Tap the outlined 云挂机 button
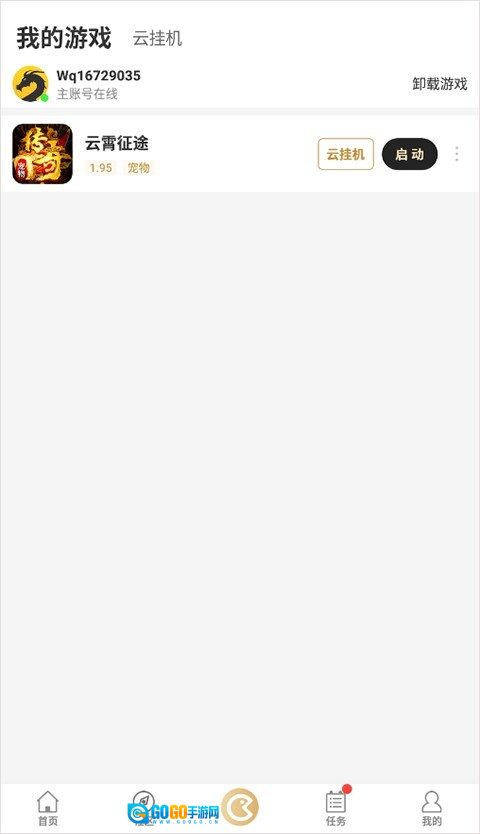 (x=346, y=154)
